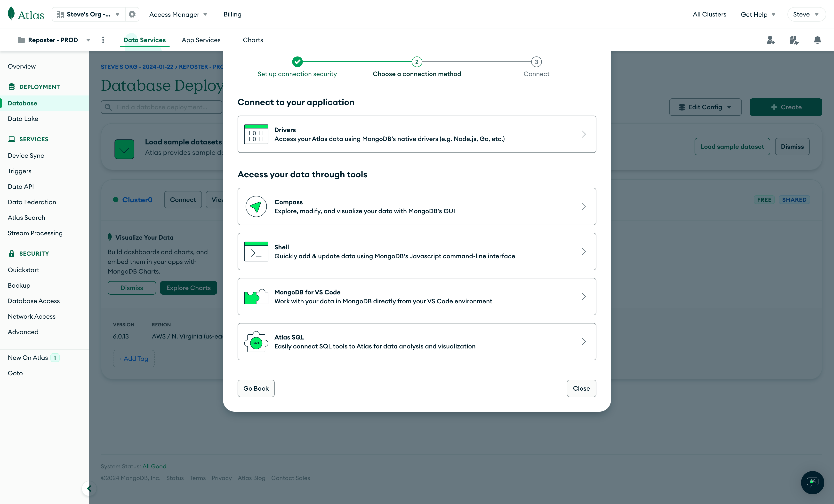Image resolution: width=834 pixels, height=504 pixels.
Task: Dismiss the Visualize Your Data card
Action: click(x=132, y=288)
